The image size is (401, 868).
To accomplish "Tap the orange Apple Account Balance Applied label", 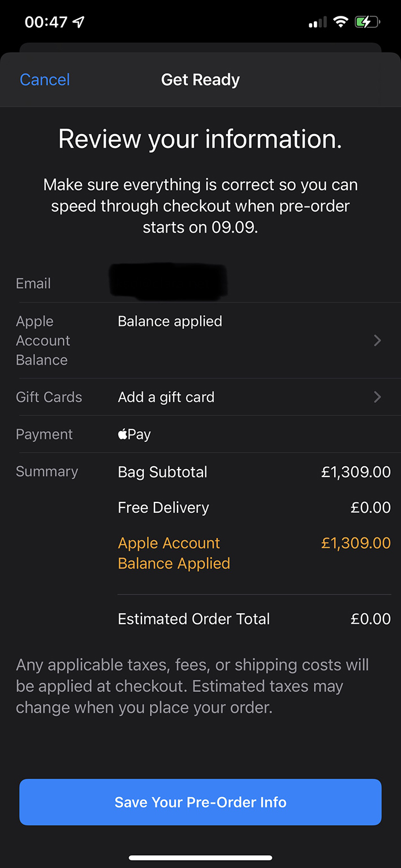I will click(174, 553).
